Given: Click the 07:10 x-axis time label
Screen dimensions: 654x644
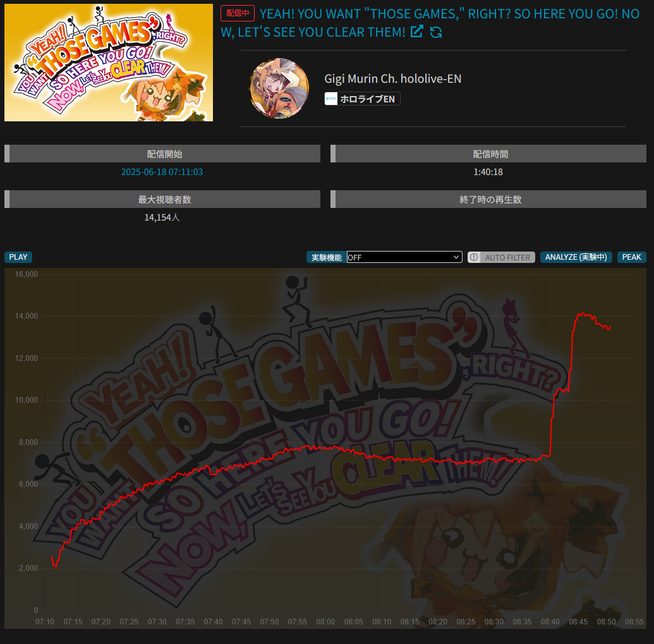Looking at the screenshot, I should coord(45,621).
